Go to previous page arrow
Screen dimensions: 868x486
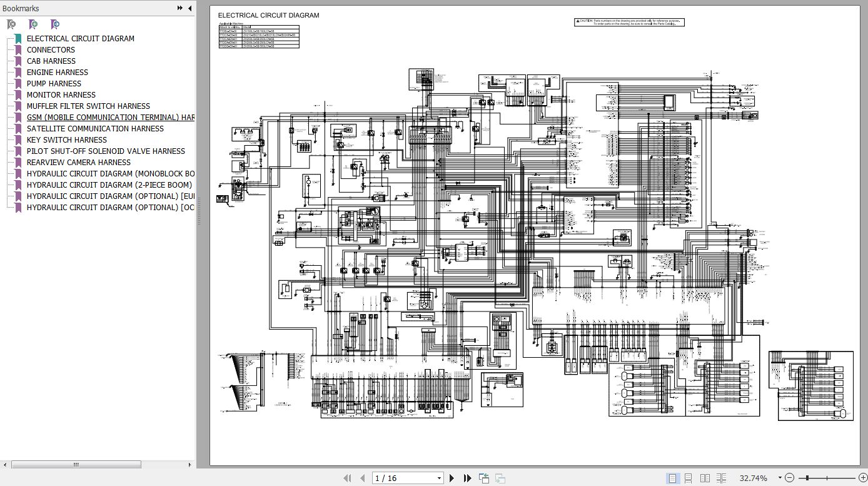pyautogui.click(x=362, y=478)
